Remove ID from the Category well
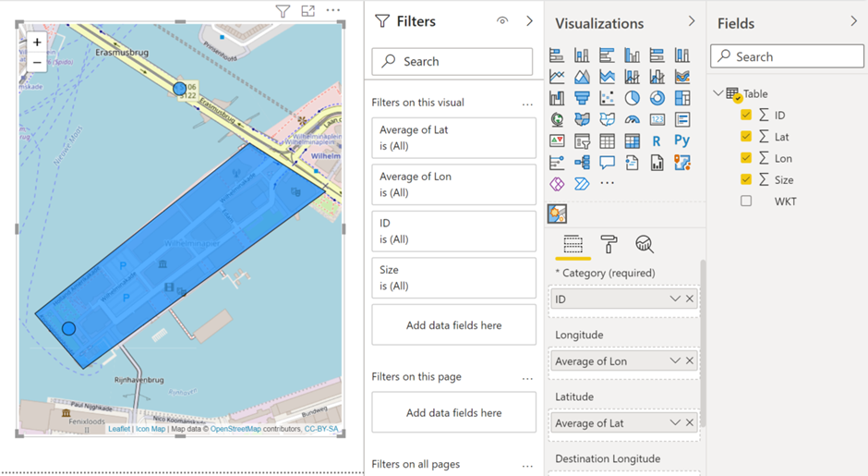The width and height of the screenshot is (868, 476). click(690, 299)
